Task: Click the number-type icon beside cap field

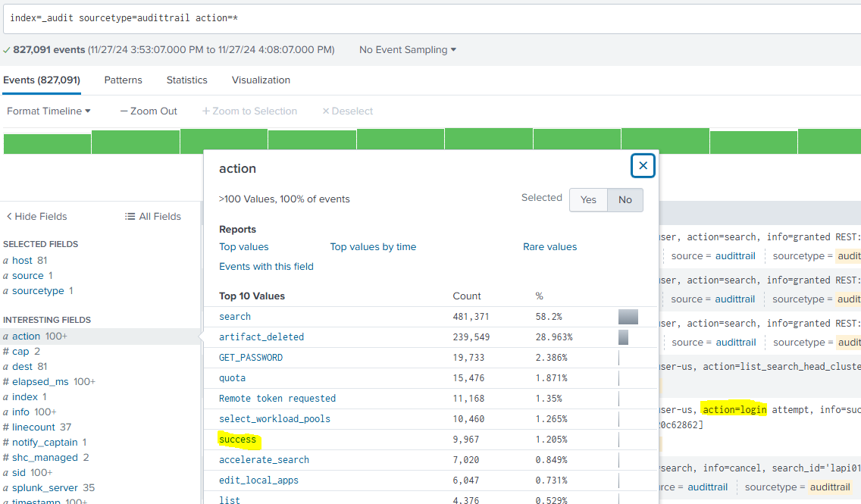Action: pyautogui.click(x=6, y=352)
